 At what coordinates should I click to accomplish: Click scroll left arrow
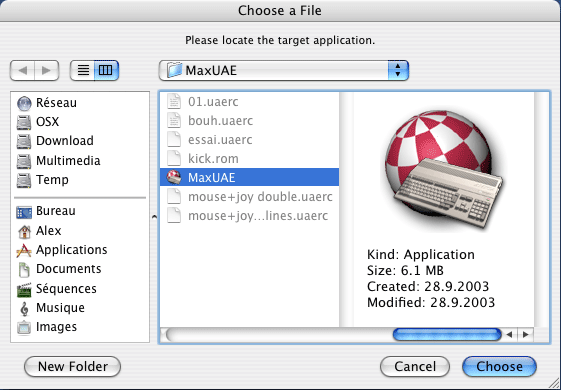click(x=509, y=335)
